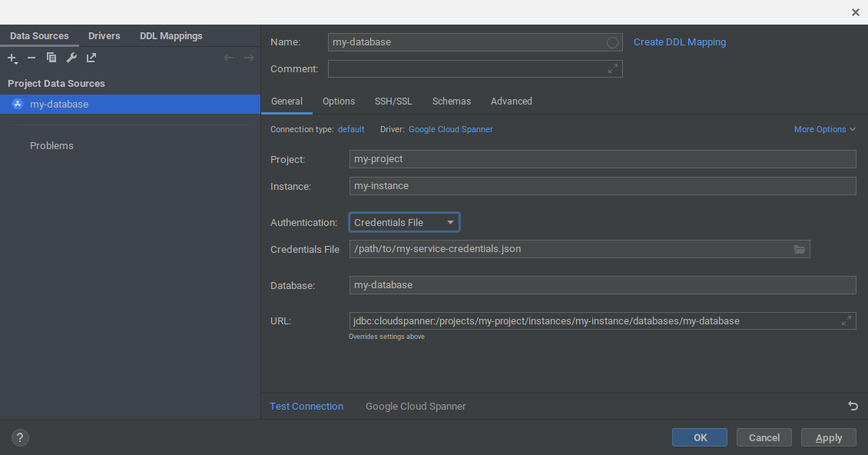This screenshot has height=455, width=868.
Task: Switch to the Schemas tab
Action: (452, 101)
